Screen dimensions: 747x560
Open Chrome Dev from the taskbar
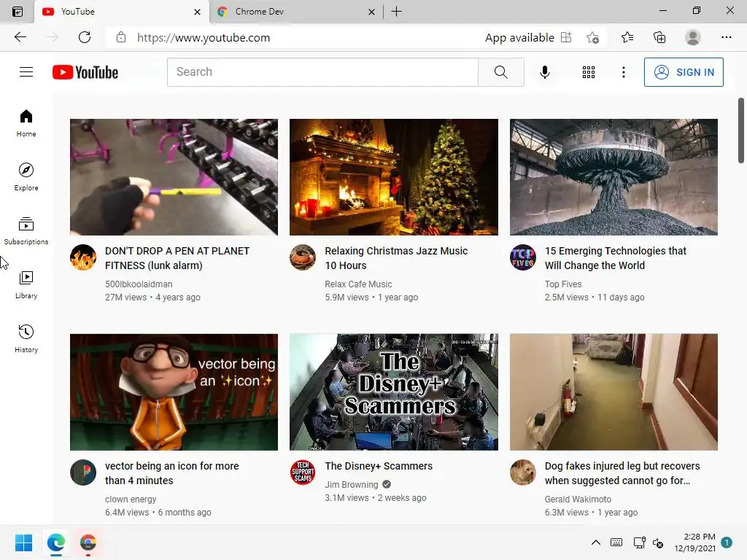[88, 542]
